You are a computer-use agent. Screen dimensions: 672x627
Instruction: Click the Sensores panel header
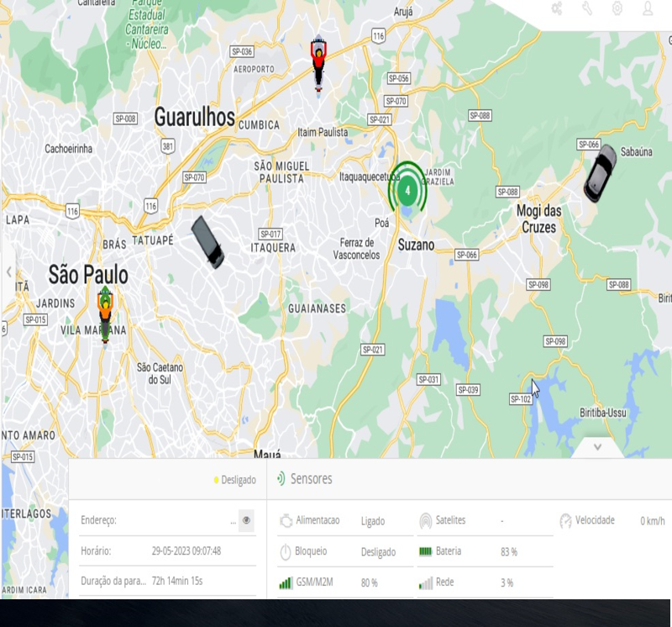311,479
